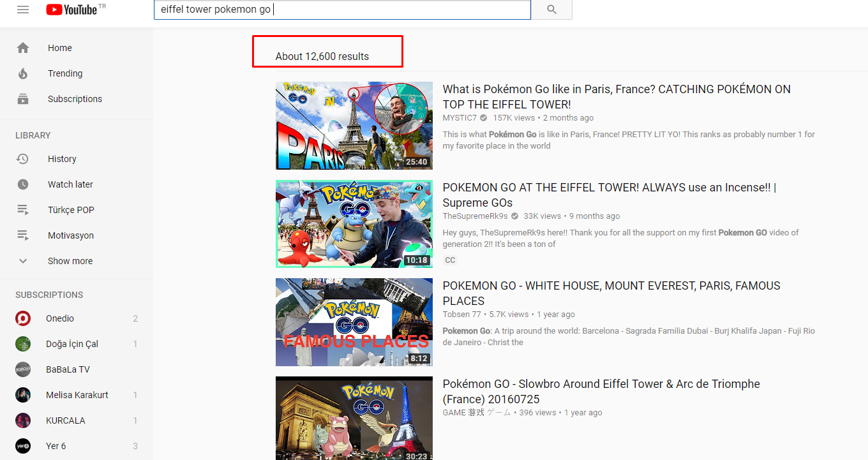The height and width of the screenshot is (460, 868).
Task: Click the Subscriptions sidebar icon
Action: [x=23, y=99]
